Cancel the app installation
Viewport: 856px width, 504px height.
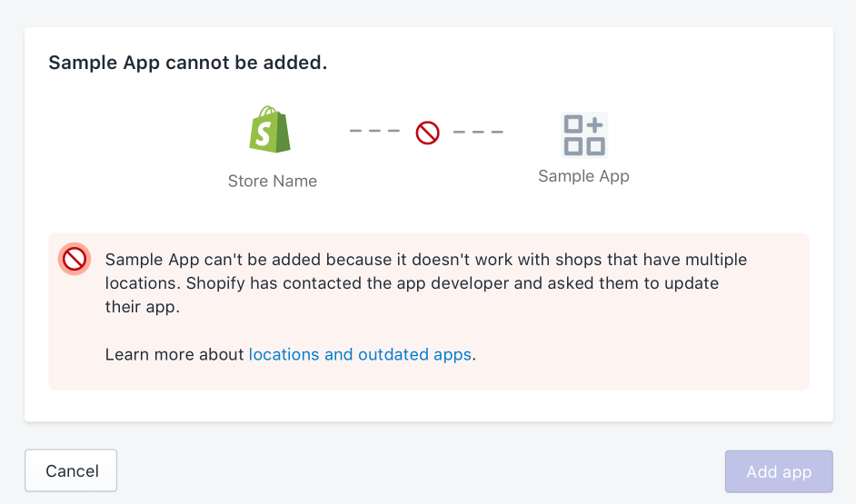[x=71, y=470]
